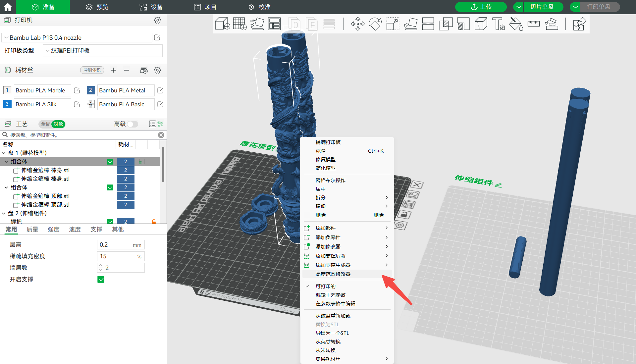
Task: Open the Assembly view puzzle icon
Action: pyautogui.click(x=579, y=24)
